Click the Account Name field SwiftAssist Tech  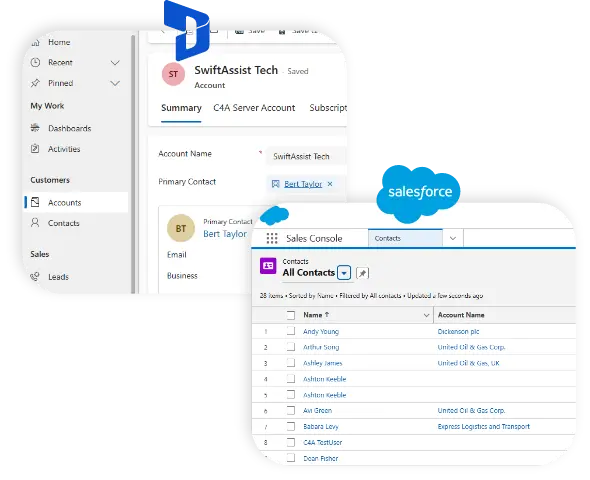click(306, 156)
